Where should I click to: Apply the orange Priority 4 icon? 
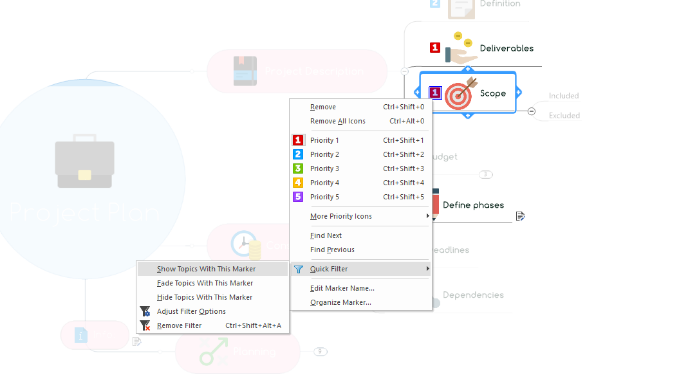pyautogui.click(x=298, y=183)
